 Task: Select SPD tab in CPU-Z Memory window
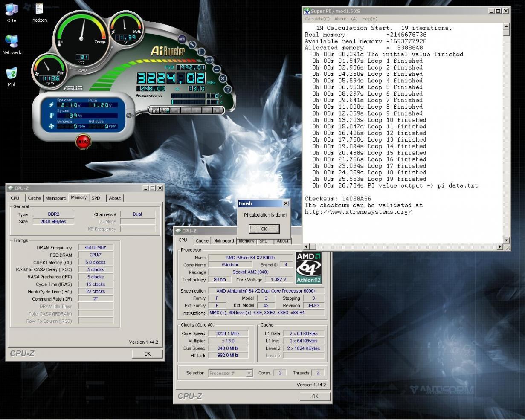coord(96,198)
